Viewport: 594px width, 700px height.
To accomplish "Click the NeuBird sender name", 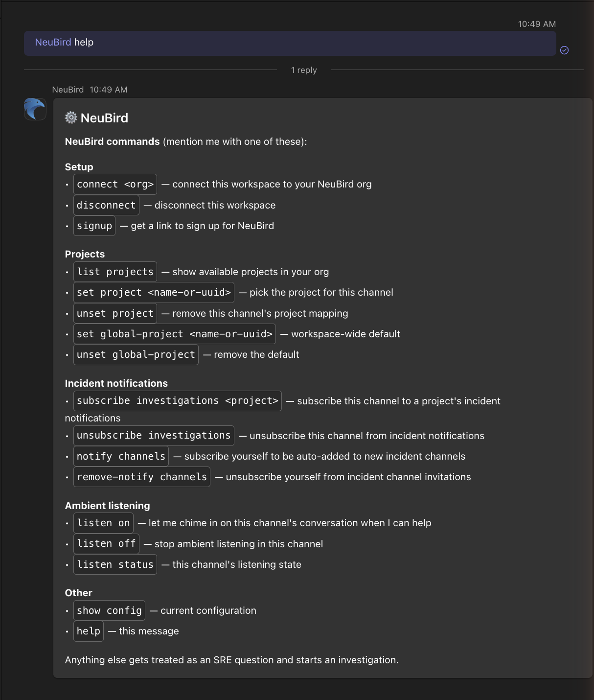I will tap(68, 90).
